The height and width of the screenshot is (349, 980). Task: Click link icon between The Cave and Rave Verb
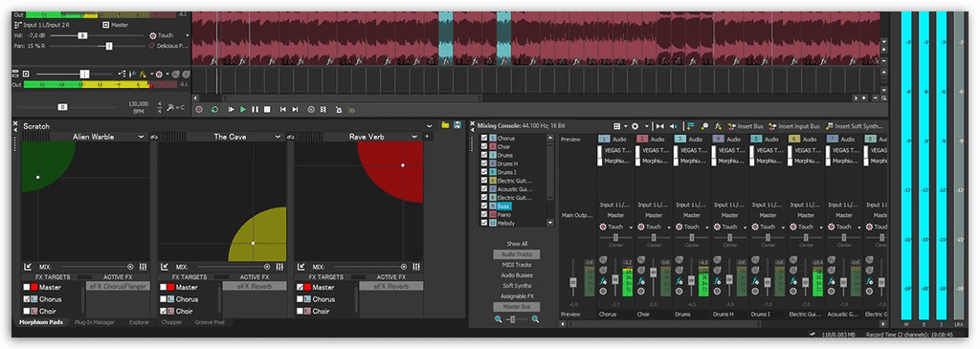pos(290,137)
